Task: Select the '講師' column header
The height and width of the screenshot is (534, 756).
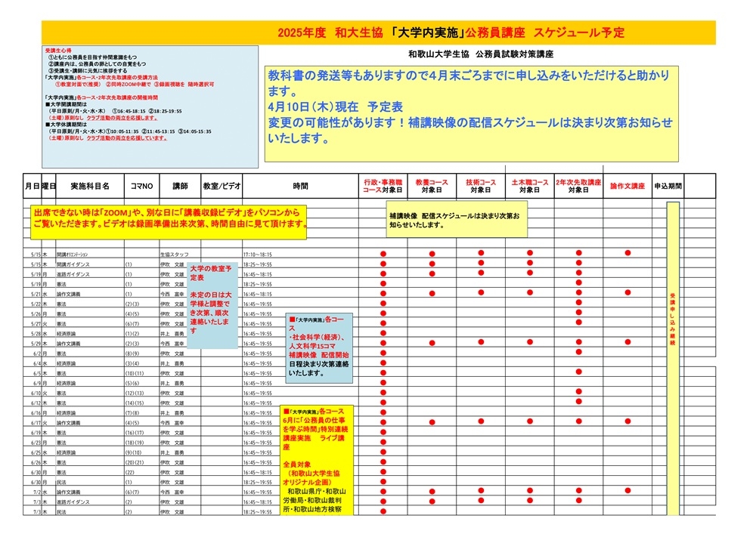Action: click(181, 187)
